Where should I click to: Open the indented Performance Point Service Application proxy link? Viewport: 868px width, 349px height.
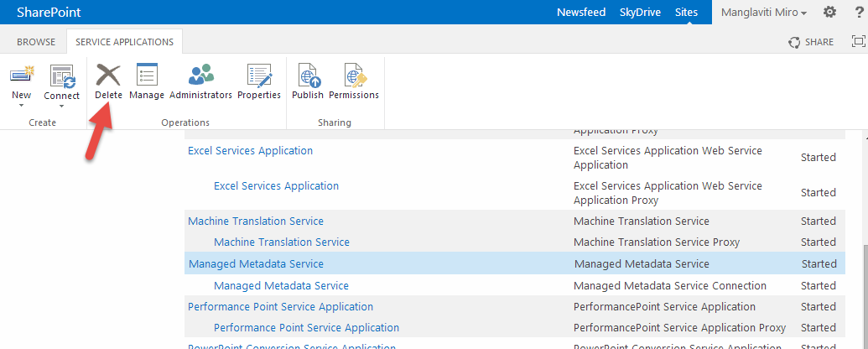click(307, 327)
